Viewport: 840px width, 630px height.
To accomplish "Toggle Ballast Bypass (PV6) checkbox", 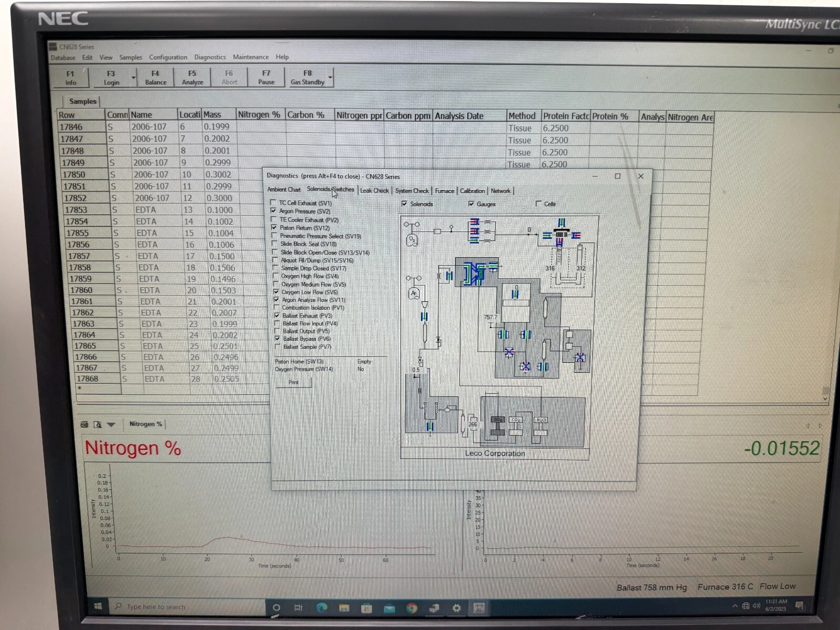I will [277, 339].
